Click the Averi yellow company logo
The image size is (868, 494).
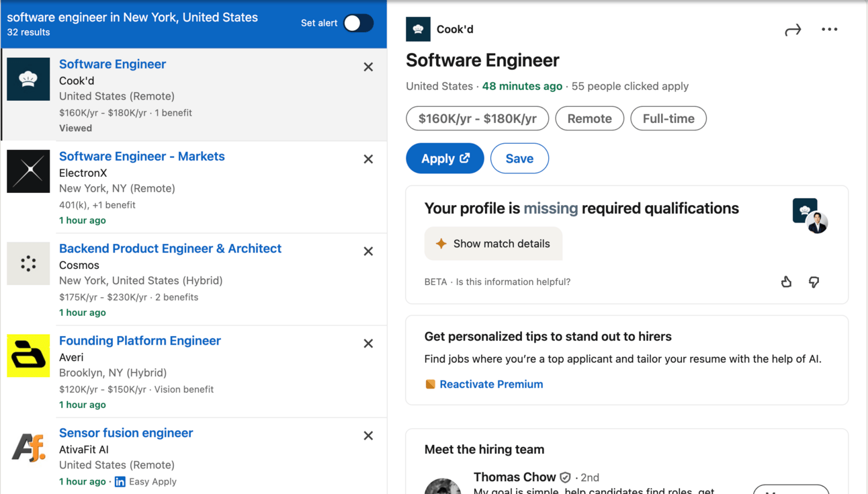pyautogui.click(x=28, y=356)
